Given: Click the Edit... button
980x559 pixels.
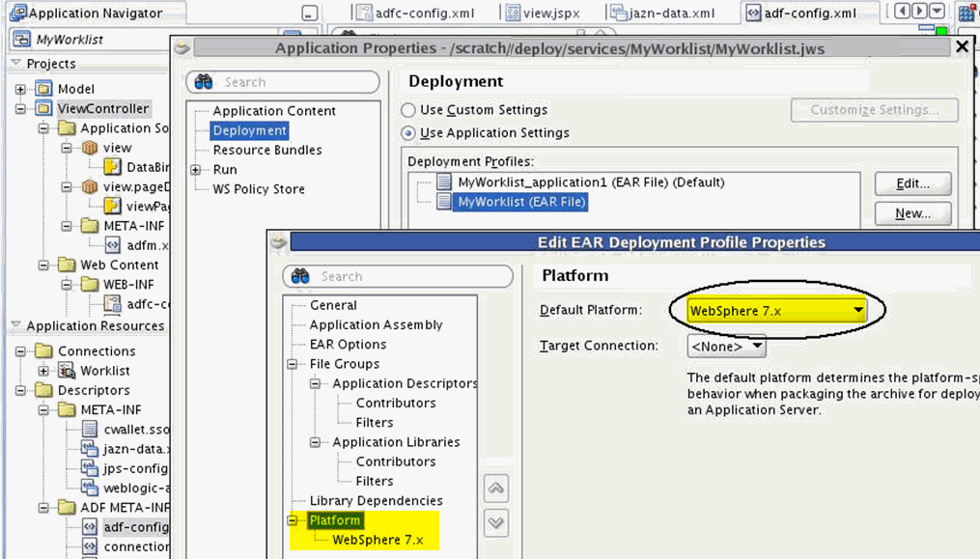Looking at the screenshot, I should [x=913, y=183].
